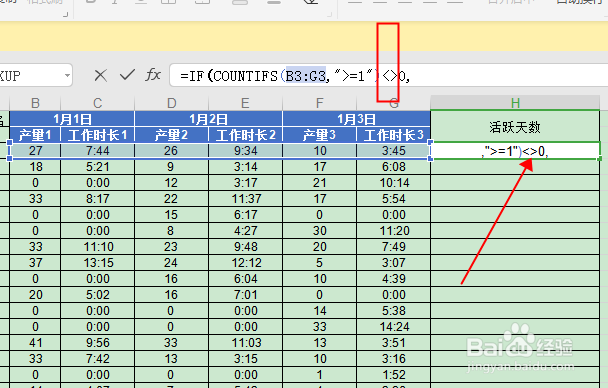Select cell with time 10:14
Viewport: 608px width, 388px height.
(x=393, y=183)
